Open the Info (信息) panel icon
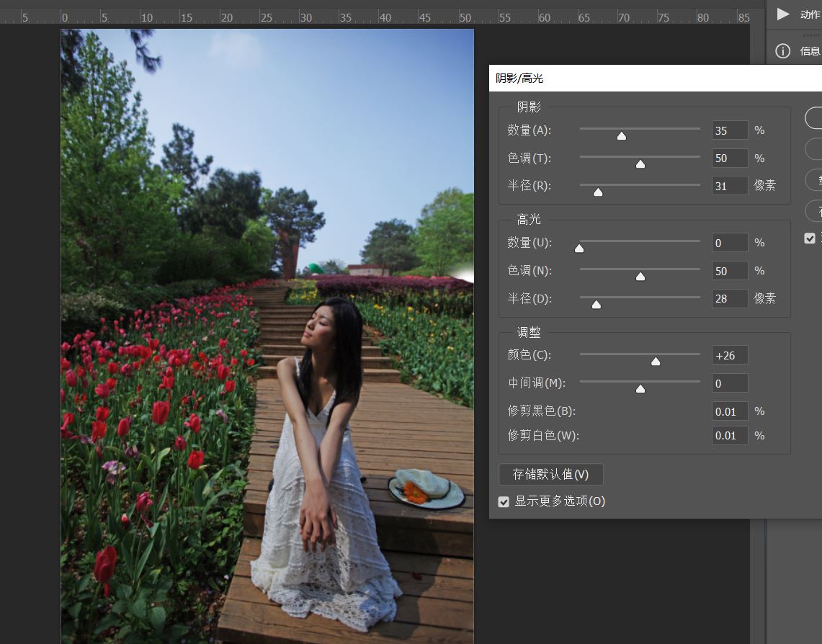The width and height of the screenshot is (822, 644). click(783, 51)
